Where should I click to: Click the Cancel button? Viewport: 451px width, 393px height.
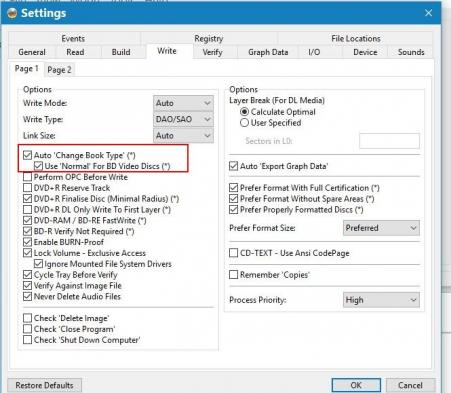coord(410,385)
